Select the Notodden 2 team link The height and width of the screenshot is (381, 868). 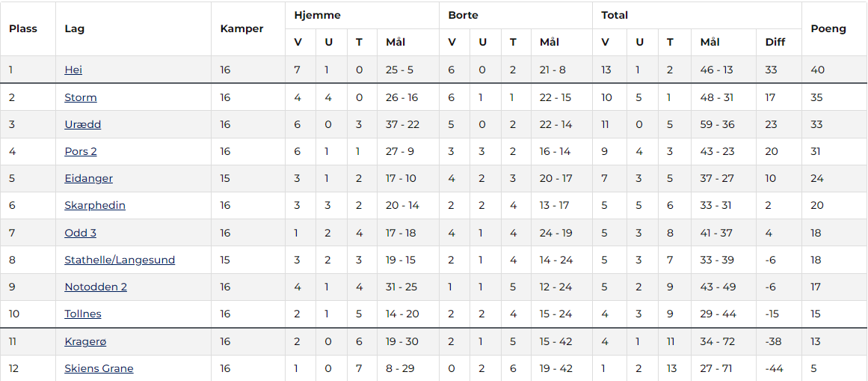96,287
